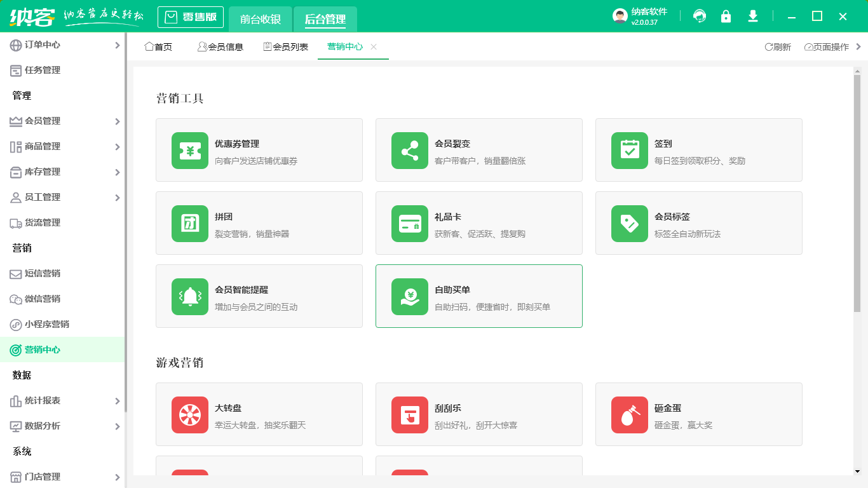Open the 会员标签 member tag tool
The image size is (868, 488).
(698, 223)
